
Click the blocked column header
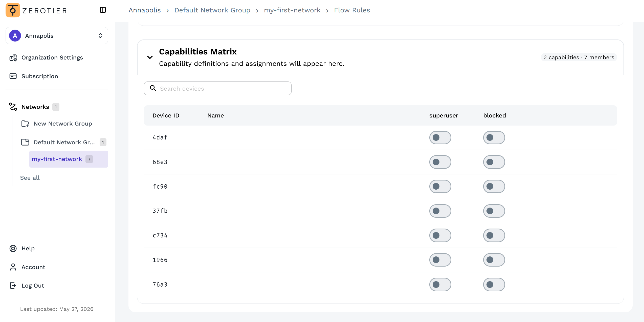tap(495, 116)
